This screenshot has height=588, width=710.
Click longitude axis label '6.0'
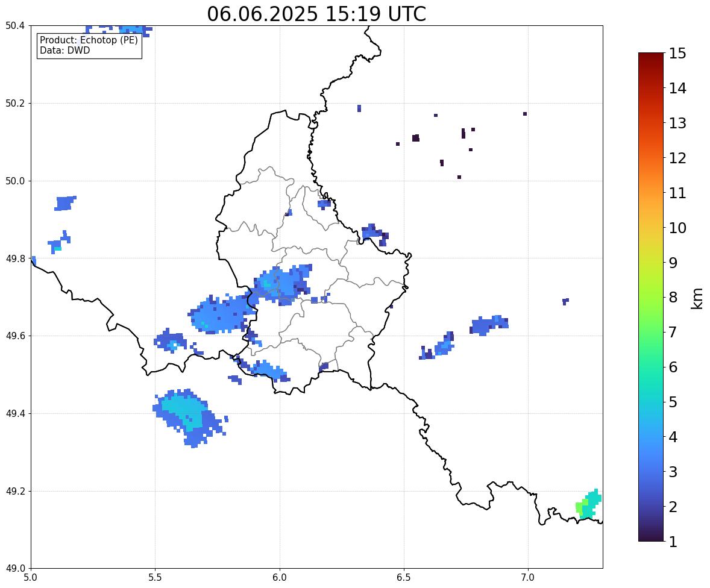(x=280, y=578)
